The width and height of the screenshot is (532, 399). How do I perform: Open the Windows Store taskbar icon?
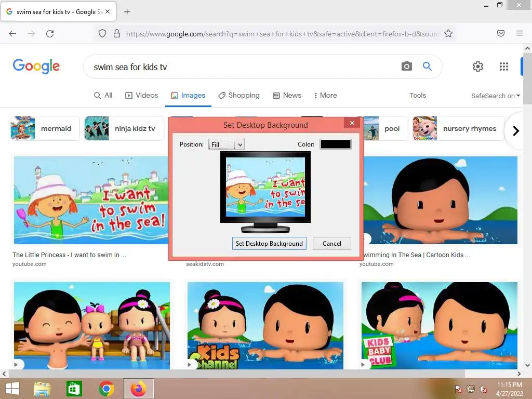coord(74,389)
